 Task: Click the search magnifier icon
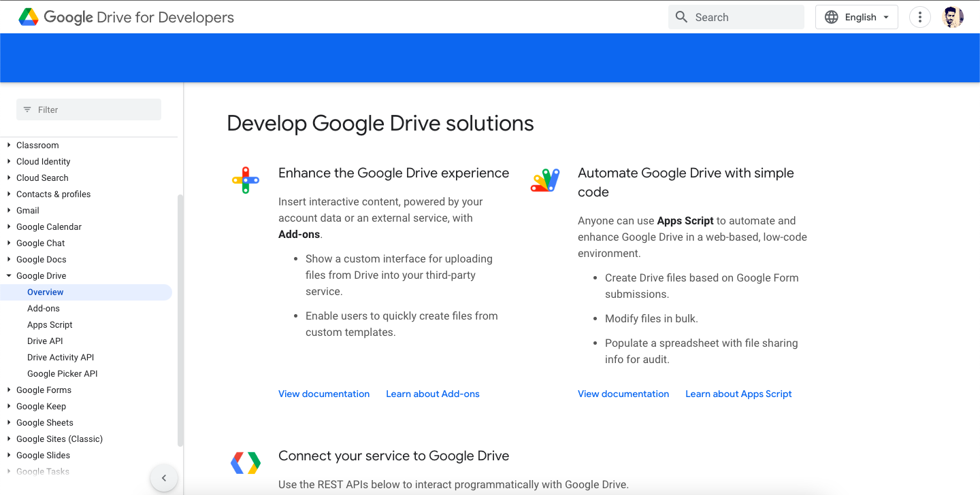coord(681,17)
